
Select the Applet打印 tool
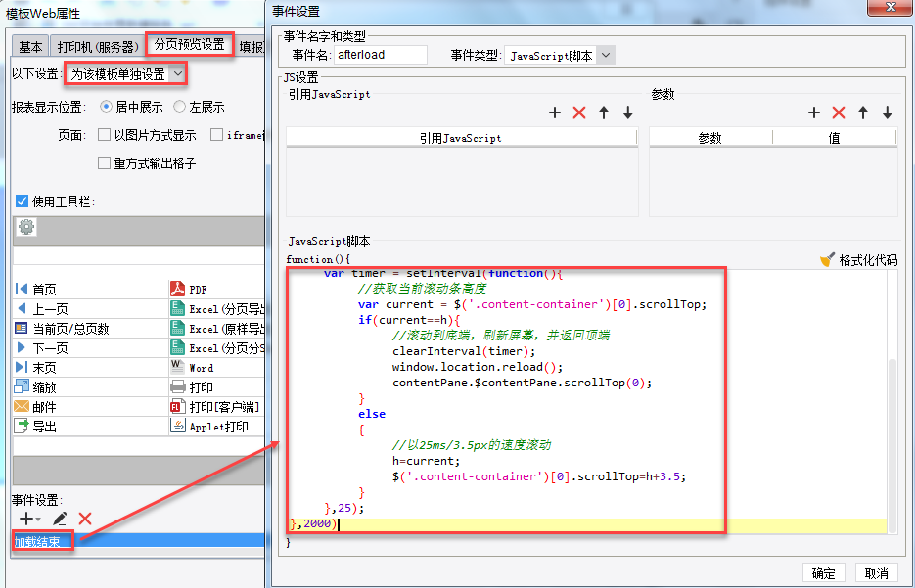tap(216, 427)
